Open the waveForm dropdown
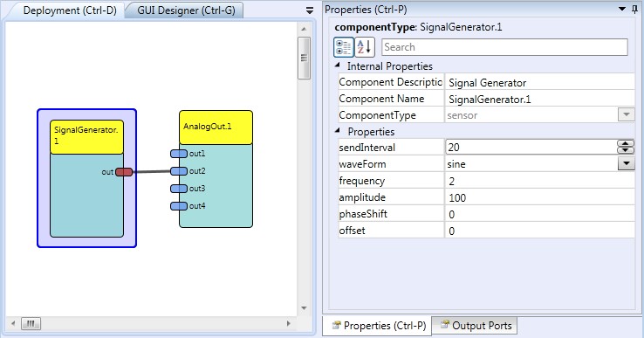The height and width of the screenshot is (338, 644). [626, 163]
